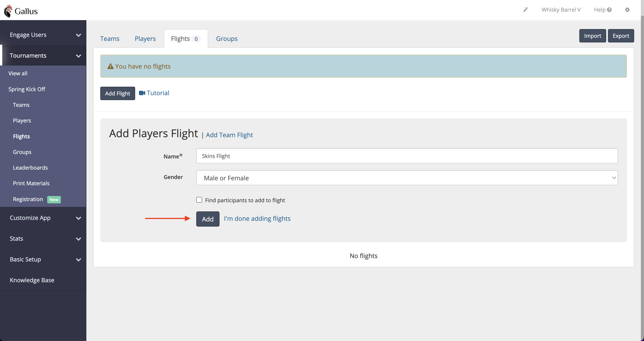The height and width of the screenshot is (341, 644).
Task: Go to Teams in sidebar
Action: [21, 105]
